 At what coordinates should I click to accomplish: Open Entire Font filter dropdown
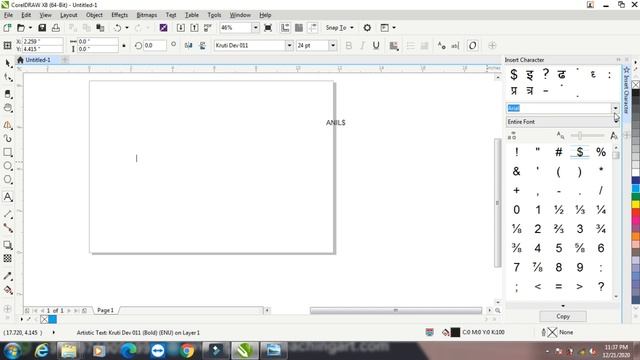[x=562, y=122]
